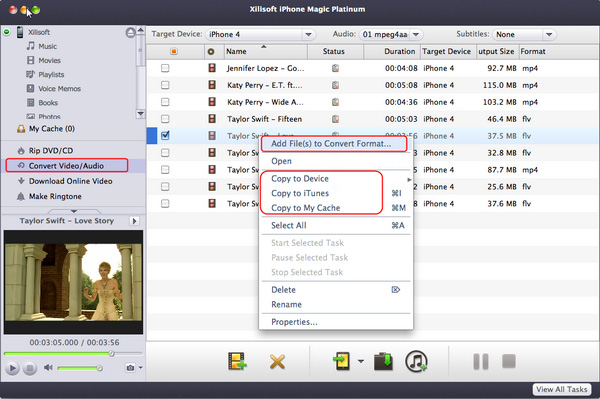Mute preview with the speaker icon
The width and height of the screenshot is (600, 399).
tap(48, 368)
